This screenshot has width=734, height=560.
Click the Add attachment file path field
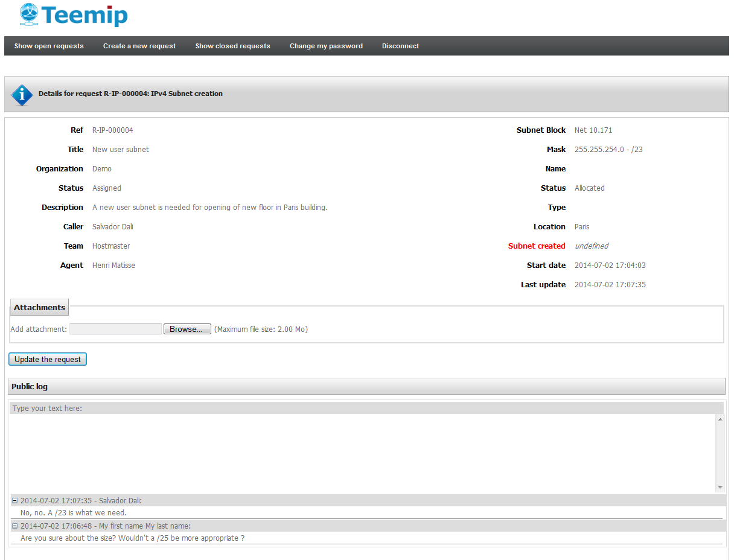click(x=116, y=329)
